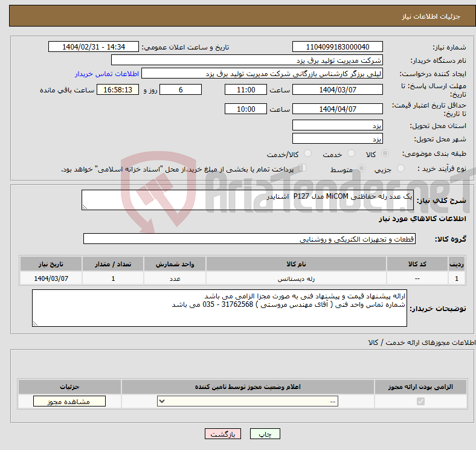Click the response deadline date 1404/03/07 field
This screenshot has height=450, width=476.
[337, 89]
